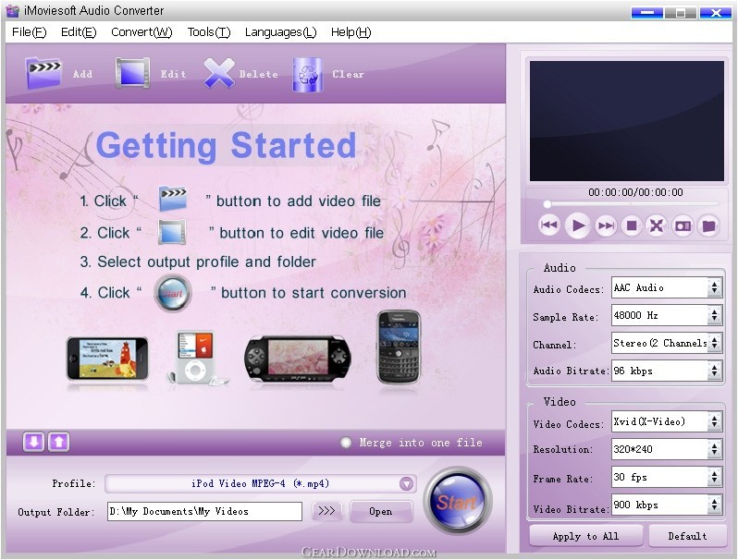This screenshot has width=738, height=560.
Task: Click the Delete X icon in toolbar
Action: (219, 73)
